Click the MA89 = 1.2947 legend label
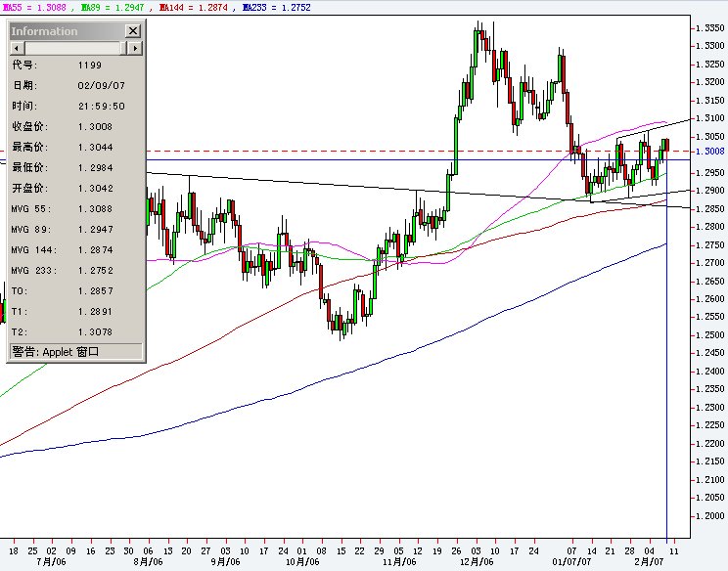 113,8
